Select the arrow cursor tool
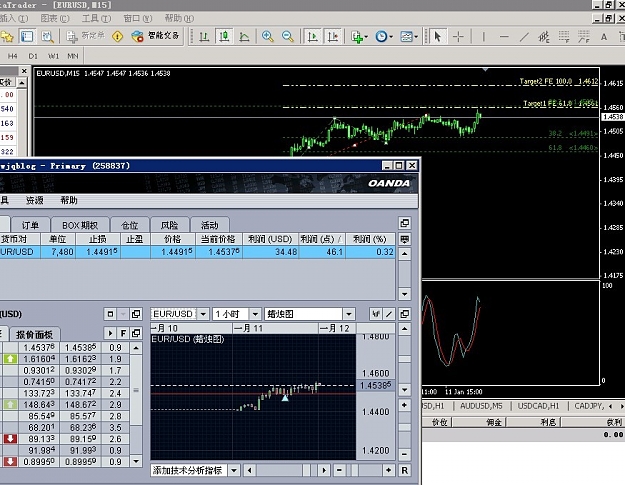625x485 pixels. [437, 37]
